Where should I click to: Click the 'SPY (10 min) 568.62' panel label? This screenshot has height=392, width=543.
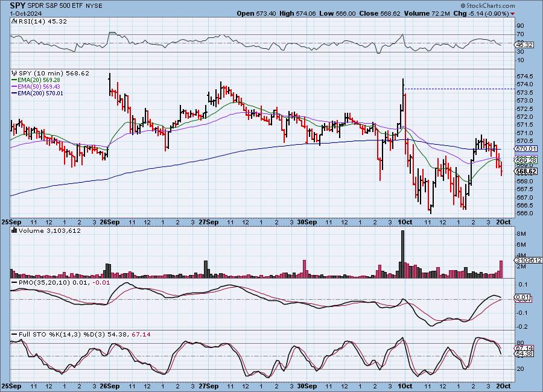pos(54,73)
